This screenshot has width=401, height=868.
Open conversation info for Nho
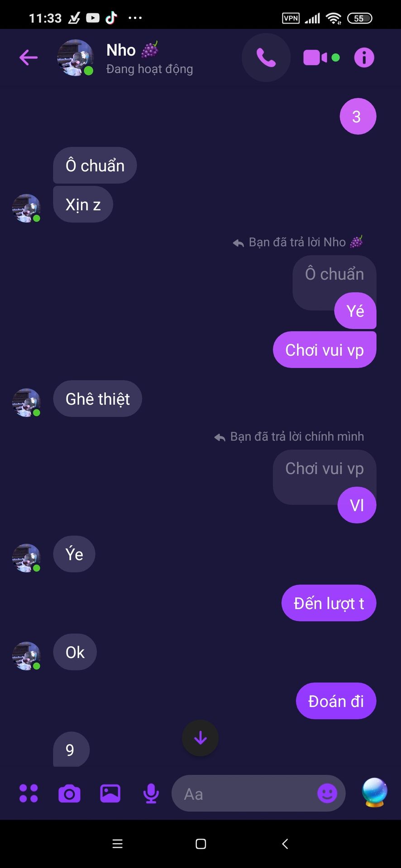click(x=364, y=57)
